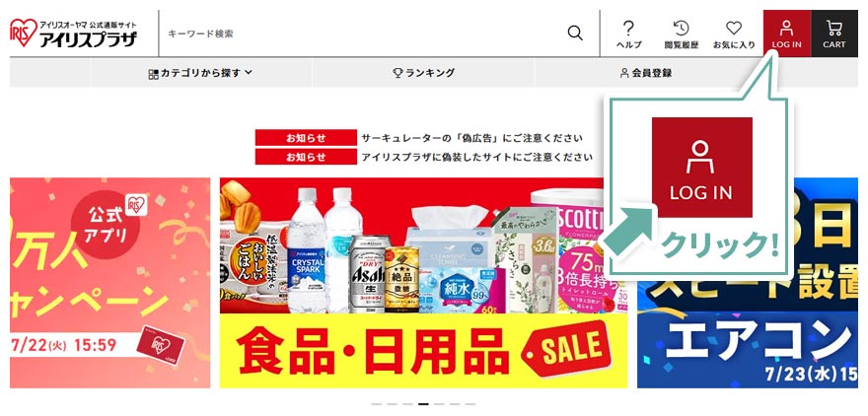Open the ヘルプ help icon
This screenshot has width=868, height=416.
[x=629, y=35]
